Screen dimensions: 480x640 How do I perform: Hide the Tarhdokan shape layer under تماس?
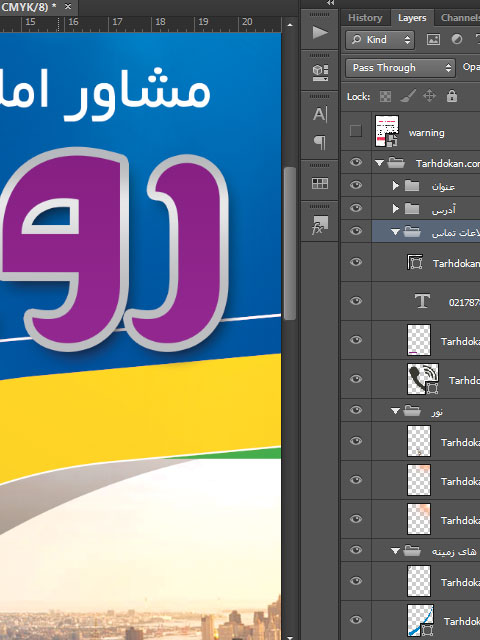tap(356, 262)
